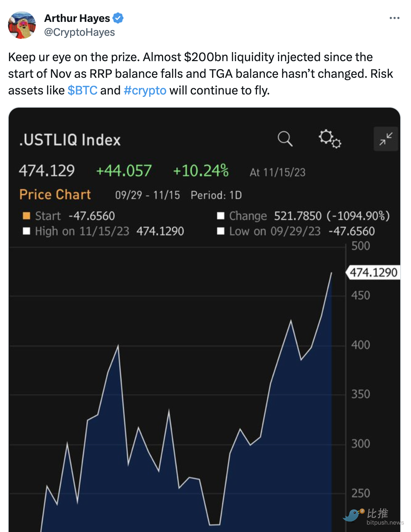411x532 pixels.
Task: Open Arthur Hayes profile avatar
Action: [22, 25]
